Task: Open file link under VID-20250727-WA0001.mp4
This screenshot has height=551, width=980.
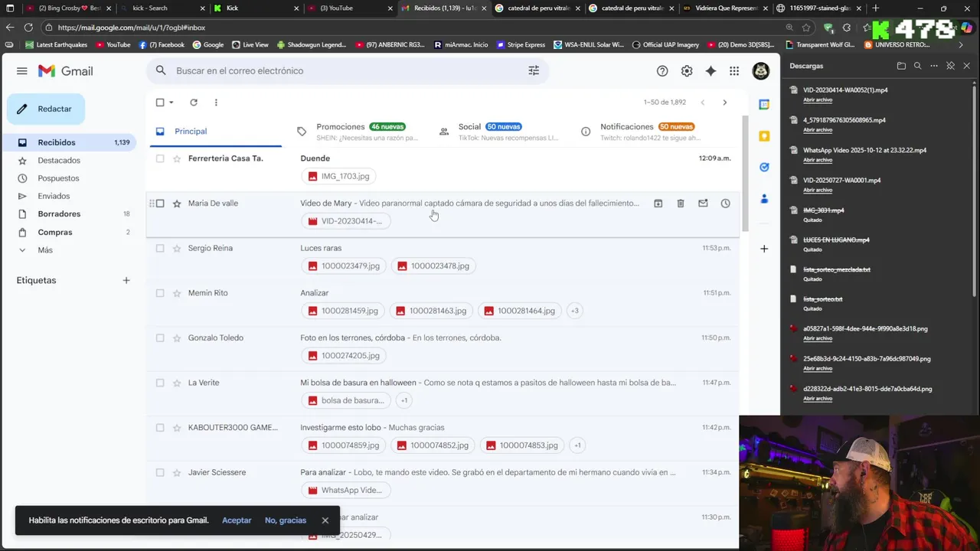Action: (817, 190)
